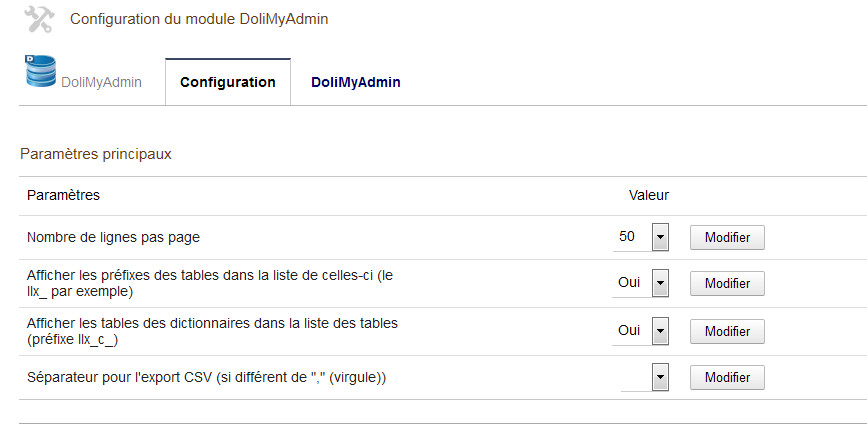Click Modifier for table prefixes setting
867x432 pixels.
tap(727, 284)
